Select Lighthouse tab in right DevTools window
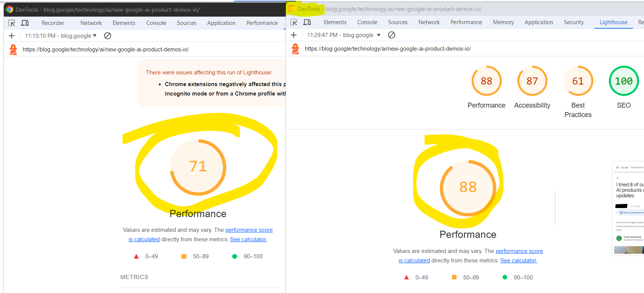This screenshot has width=644, height=293. [614, 22]
